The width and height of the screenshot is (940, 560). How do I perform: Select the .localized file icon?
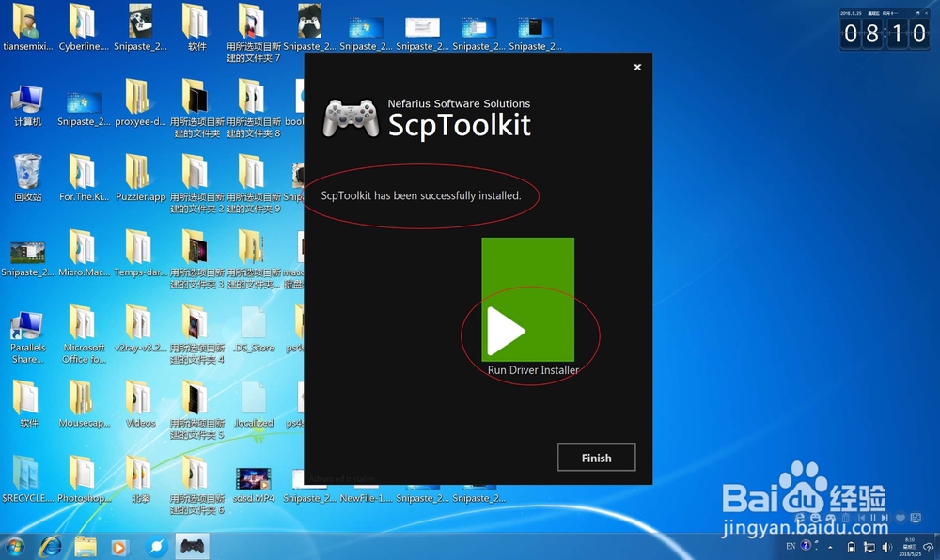[253, 404]
